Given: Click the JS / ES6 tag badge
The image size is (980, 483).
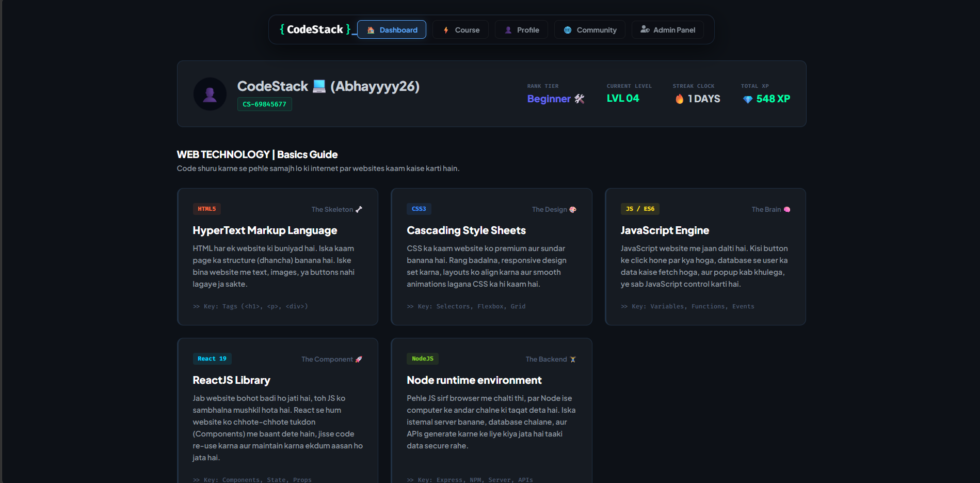Looking at the screenshot, I should 640,209.
